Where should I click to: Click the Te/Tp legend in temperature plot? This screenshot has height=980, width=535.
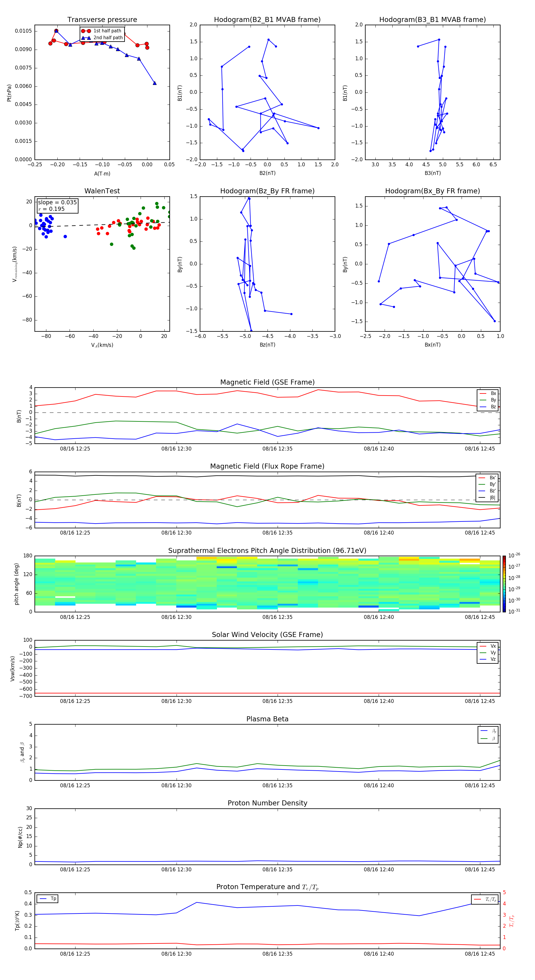tap(485, 899)
